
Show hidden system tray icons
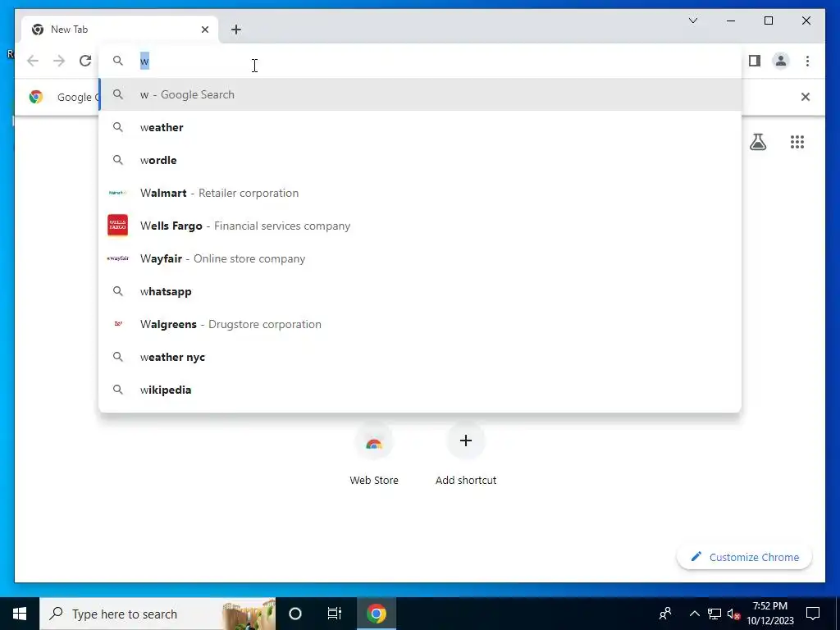pyautogui.click(x=694, y=614)
